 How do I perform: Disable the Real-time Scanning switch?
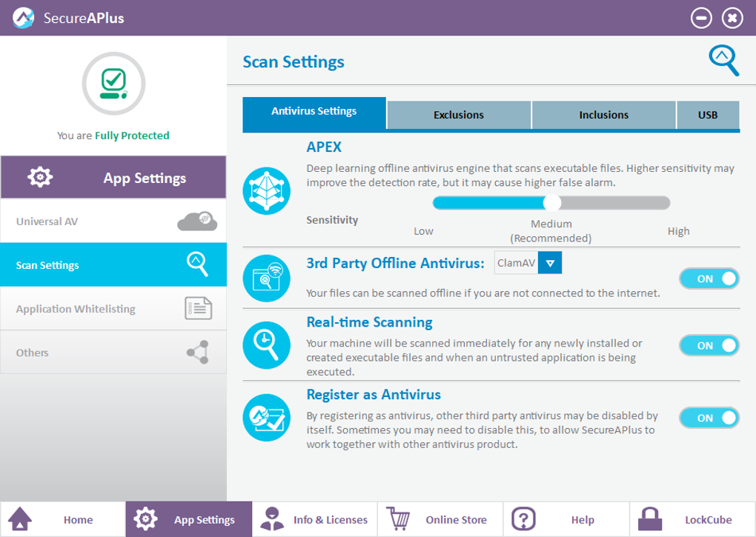[x=709, y=345]
